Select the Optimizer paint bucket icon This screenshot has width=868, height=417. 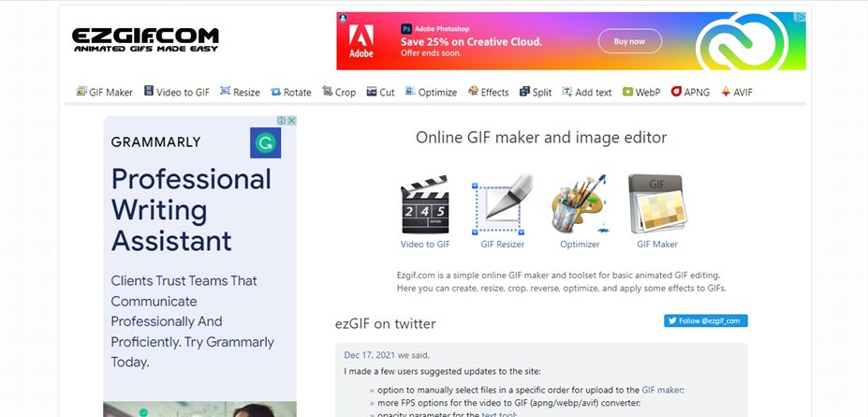click(x=580, y=205)
